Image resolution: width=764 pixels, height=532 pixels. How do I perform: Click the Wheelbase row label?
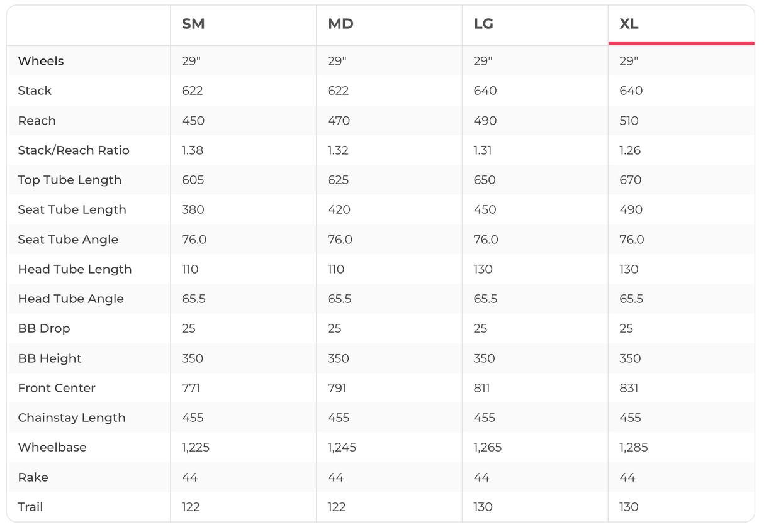click(x=52, y=447)
